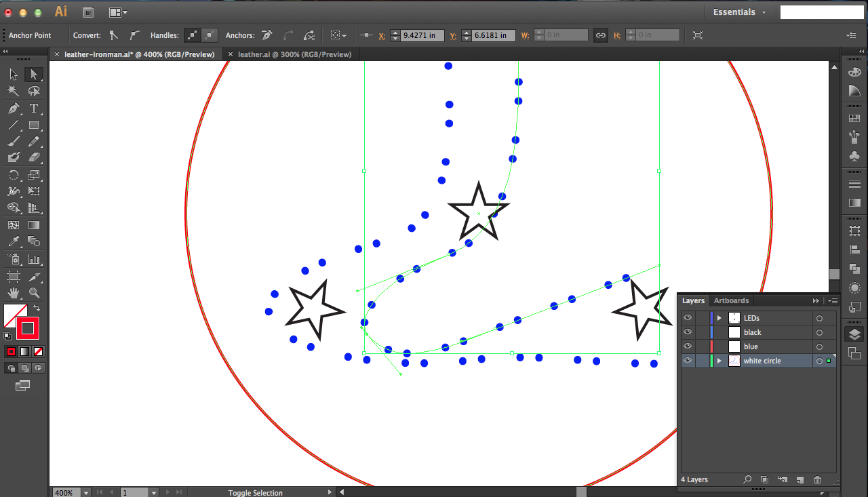
Task: Choose the Rectangle tool
Action: click(x=33, y=125)
